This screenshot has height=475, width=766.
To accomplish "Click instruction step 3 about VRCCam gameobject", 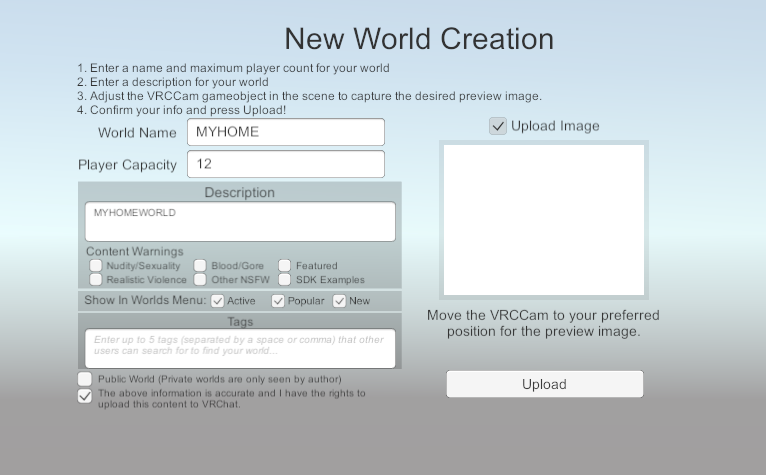I will pos(309,96).
